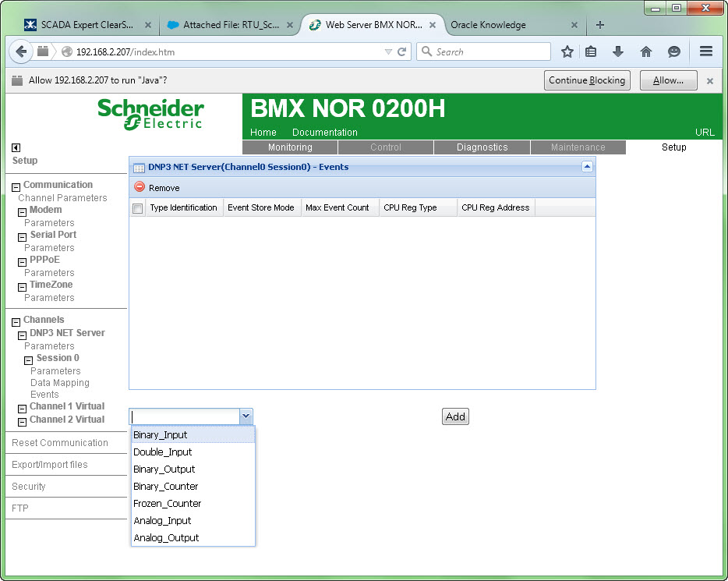The width and height of the screenshot is (728, 581).
Task: Dismiss the Java plugin notification bar
Action: [710, 81]
